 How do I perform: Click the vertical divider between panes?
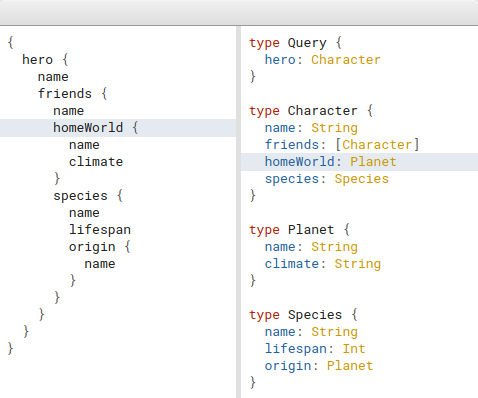point(238,212)
